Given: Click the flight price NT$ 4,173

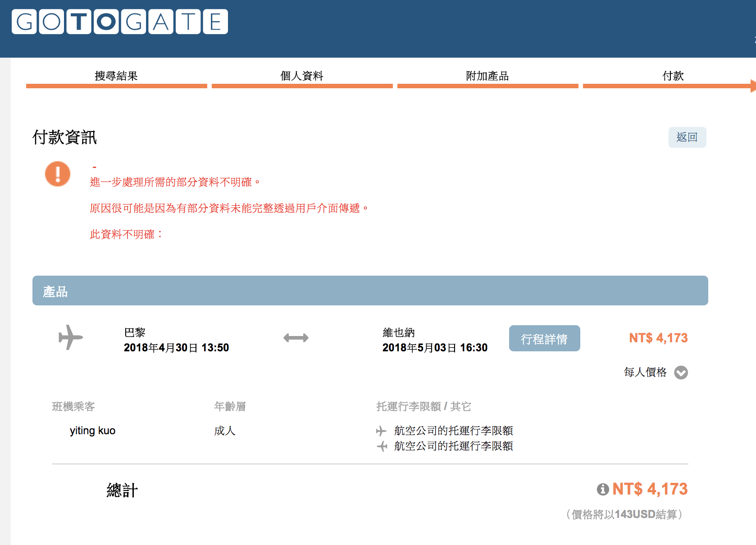Looking at the screenshot, I should coord(658,338).
